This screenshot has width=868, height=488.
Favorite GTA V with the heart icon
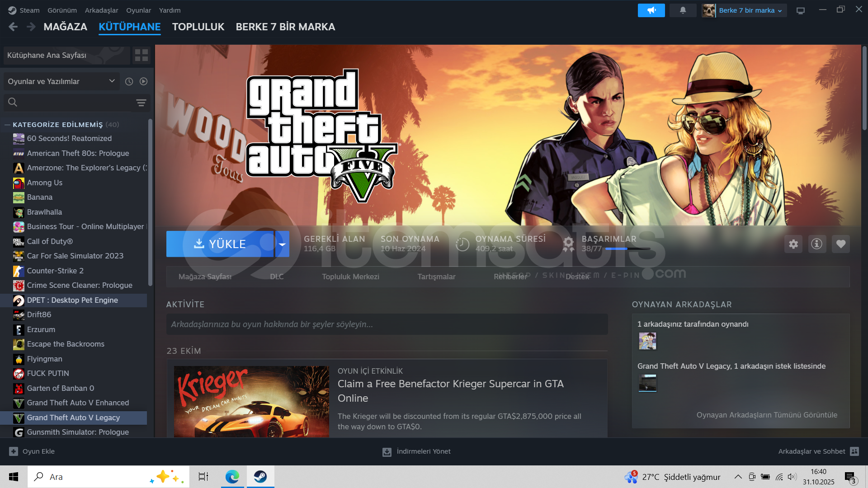[841, 244]
